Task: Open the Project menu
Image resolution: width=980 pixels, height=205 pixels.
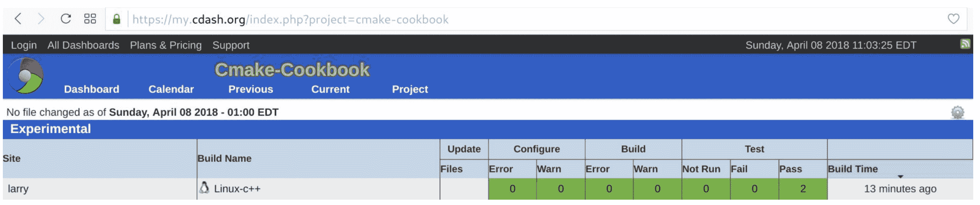Action: coord(409,89)
